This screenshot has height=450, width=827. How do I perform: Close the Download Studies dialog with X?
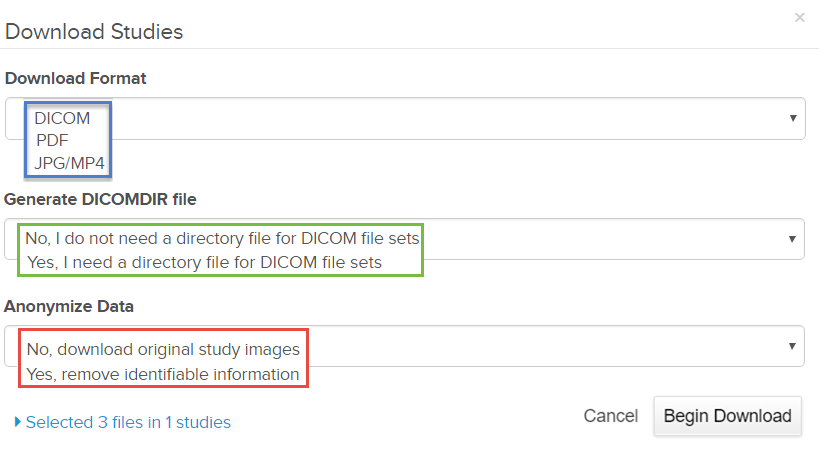799,18
